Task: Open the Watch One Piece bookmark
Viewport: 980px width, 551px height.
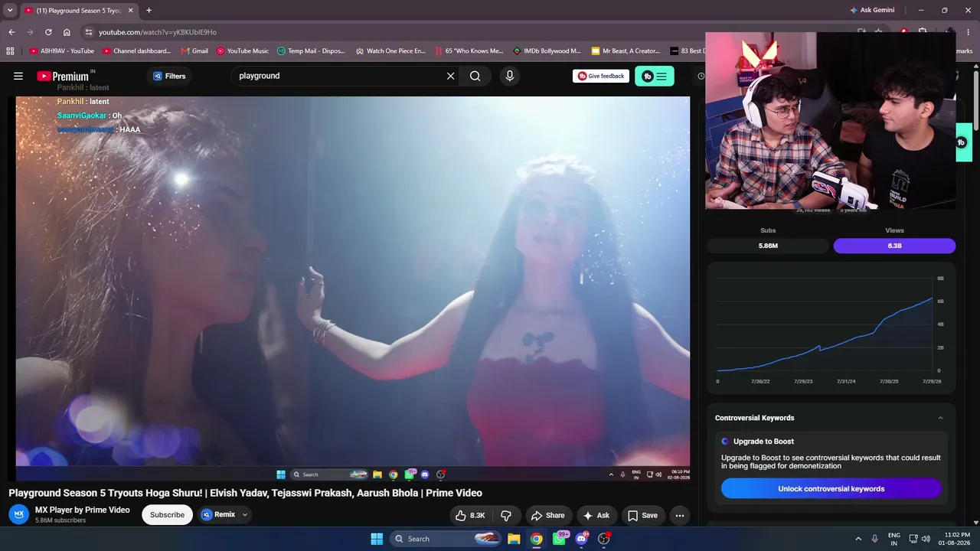Action: pyautogui.click(x=390, y=51)
